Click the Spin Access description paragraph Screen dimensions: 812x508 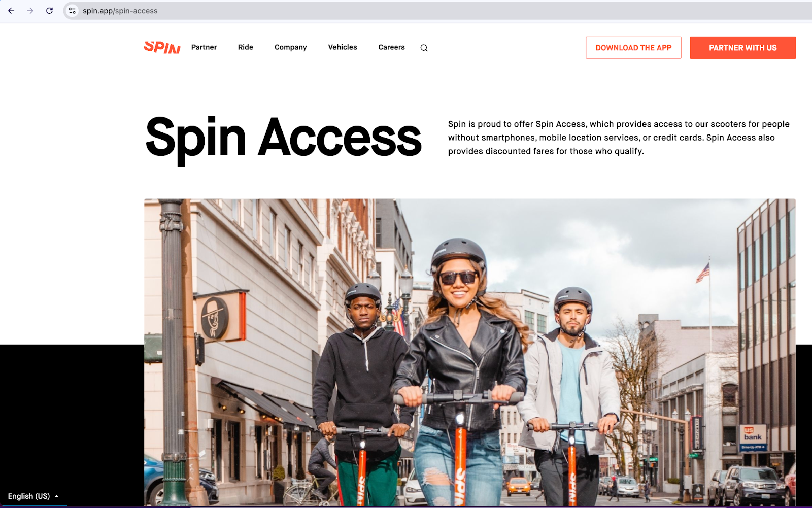(x=619, y=138)
